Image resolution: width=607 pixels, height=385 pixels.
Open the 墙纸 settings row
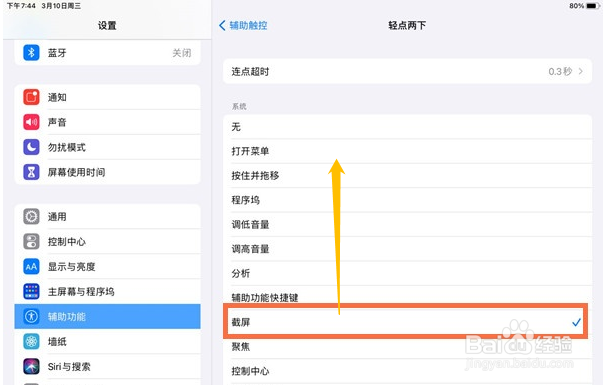point(107,341)
